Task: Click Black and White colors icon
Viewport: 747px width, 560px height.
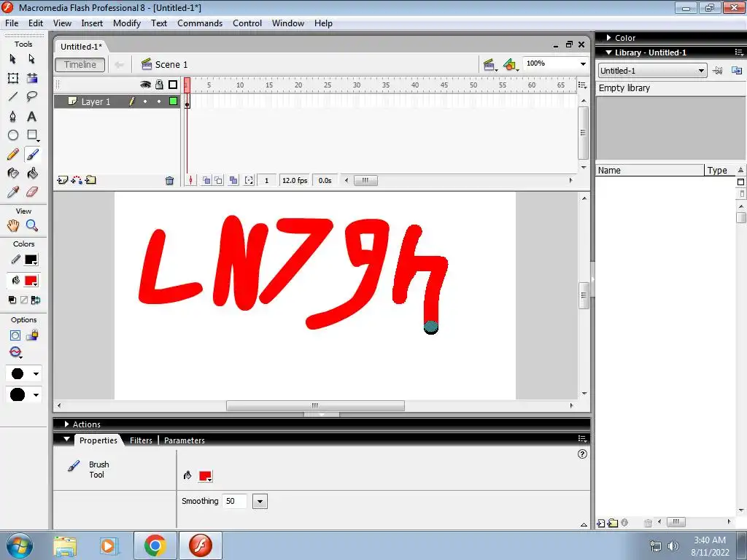Action: [12, 300]
